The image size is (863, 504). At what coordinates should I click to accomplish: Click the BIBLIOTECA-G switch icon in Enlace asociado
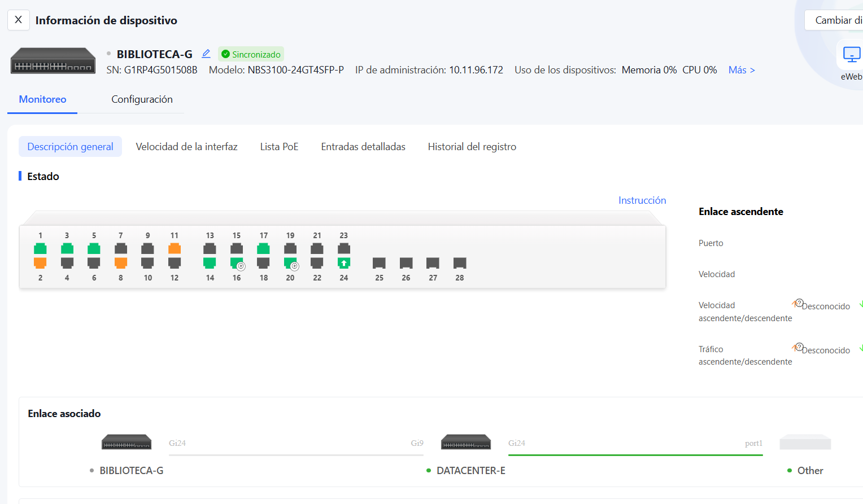127,442
